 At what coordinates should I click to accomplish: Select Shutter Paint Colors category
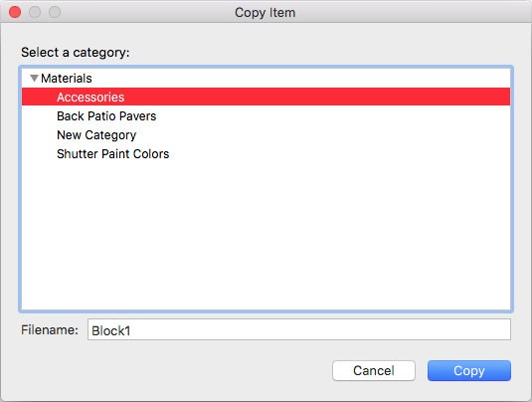[x=113, y=154]
